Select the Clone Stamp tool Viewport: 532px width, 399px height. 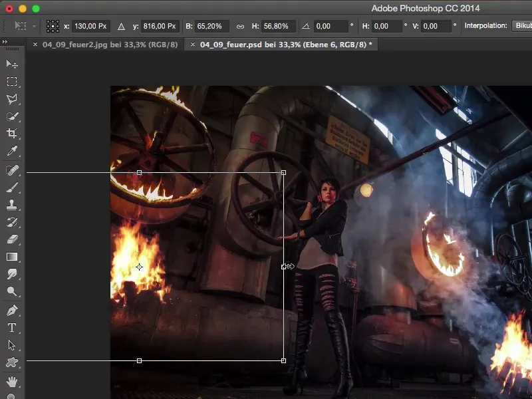click(x=12, y=205)
